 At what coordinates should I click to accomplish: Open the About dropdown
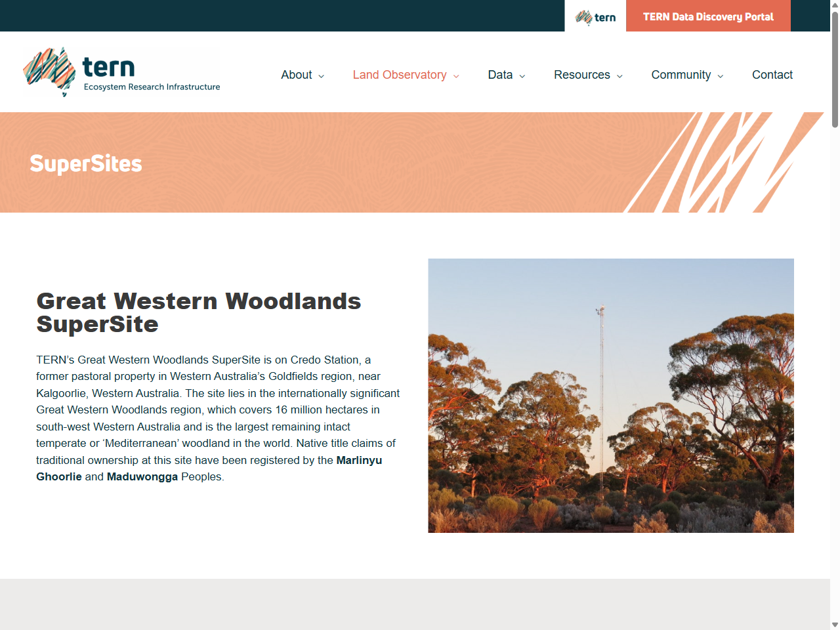[x=297, y=75]
